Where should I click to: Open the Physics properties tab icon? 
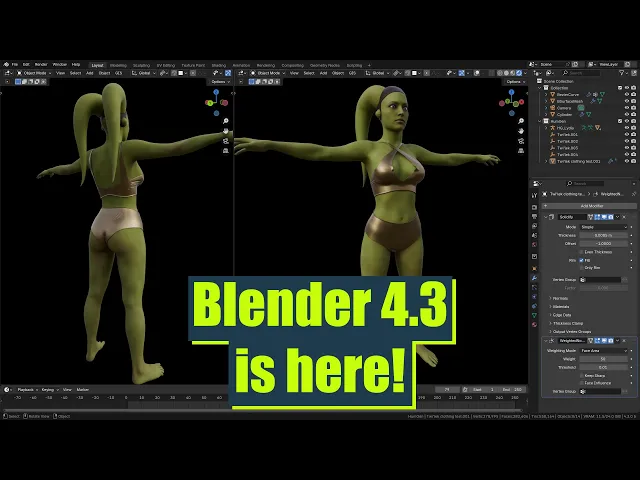pos(534,297)
